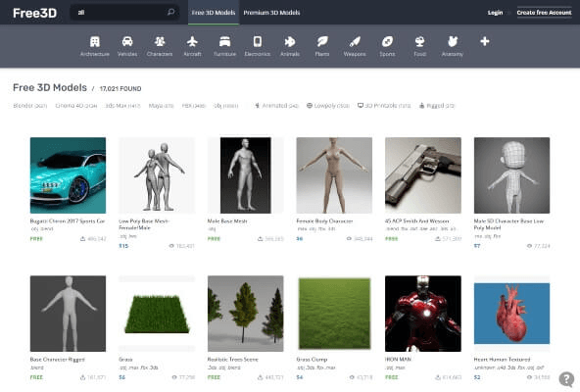Show more categories with plus icon
The width and height of the screenshot is (580, 392).
pyautogui.click(x=485, y=41)
